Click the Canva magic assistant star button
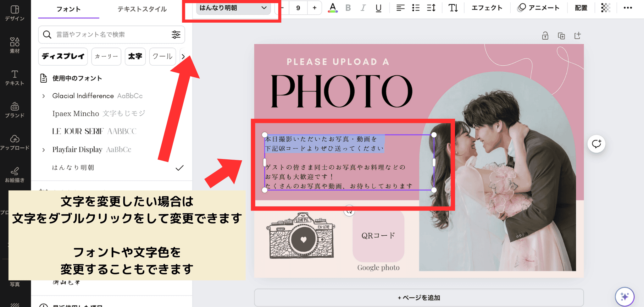Screen dimensions: 644x307 (625, 296)
